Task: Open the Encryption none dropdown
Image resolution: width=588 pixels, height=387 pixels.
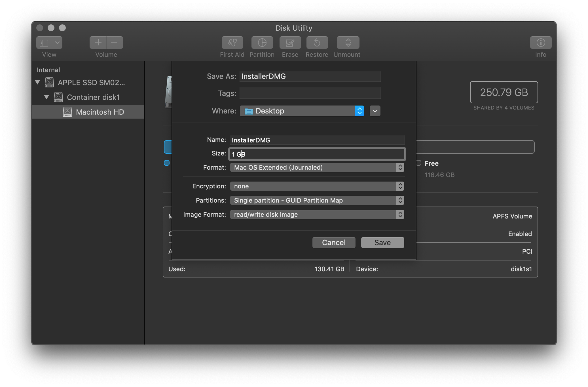Action: pyautogui.click(x=317, y=186)
